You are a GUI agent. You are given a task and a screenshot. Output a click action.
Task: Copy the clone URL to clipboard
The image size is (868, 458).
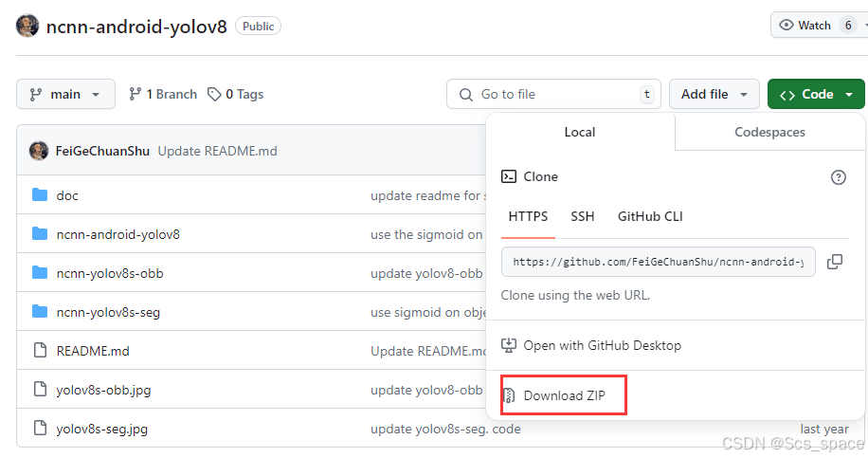pyautogui.click(x=835, y=262)
